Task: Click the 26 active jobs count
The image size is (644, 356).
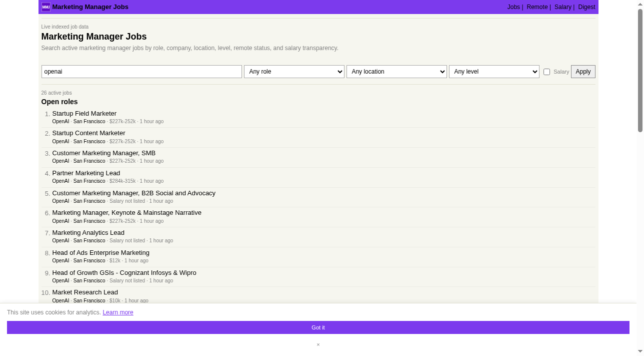Action: (56, 93)
